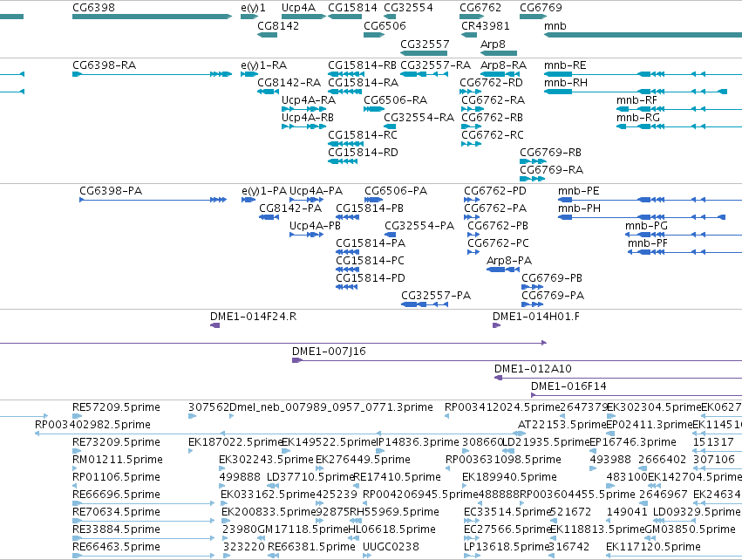Select transcript Arp8-RA label
This screenshot has width=742, height=560.
503,65
